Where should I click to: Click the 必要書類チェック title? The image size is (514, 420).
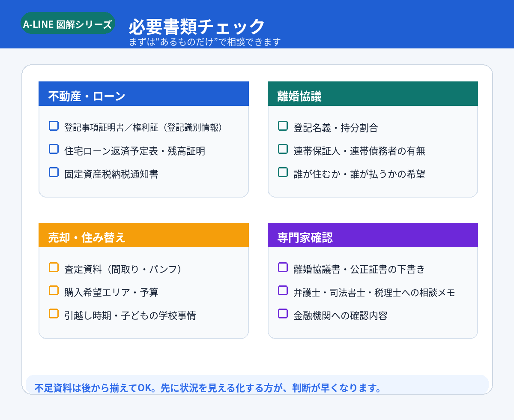click(x=197, y=27)
